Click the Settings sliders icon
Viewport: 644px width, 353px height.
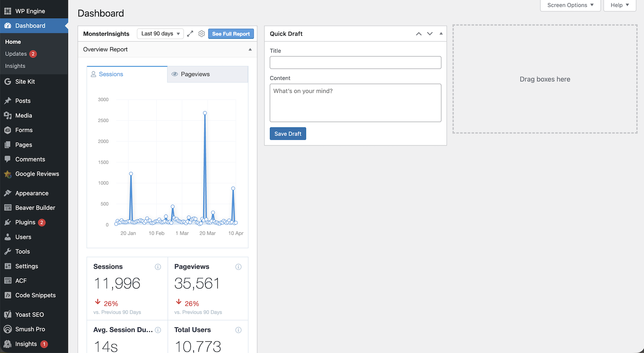pos(8,266)
